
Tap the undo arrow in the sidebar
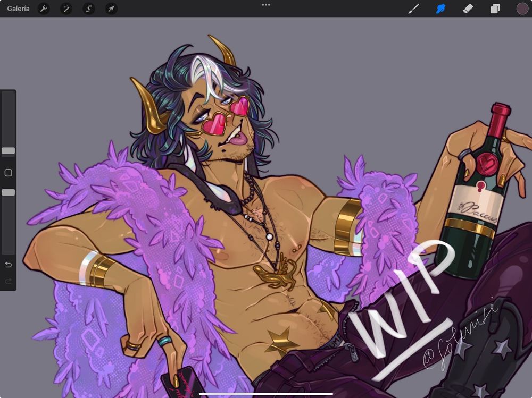point(7,264)
